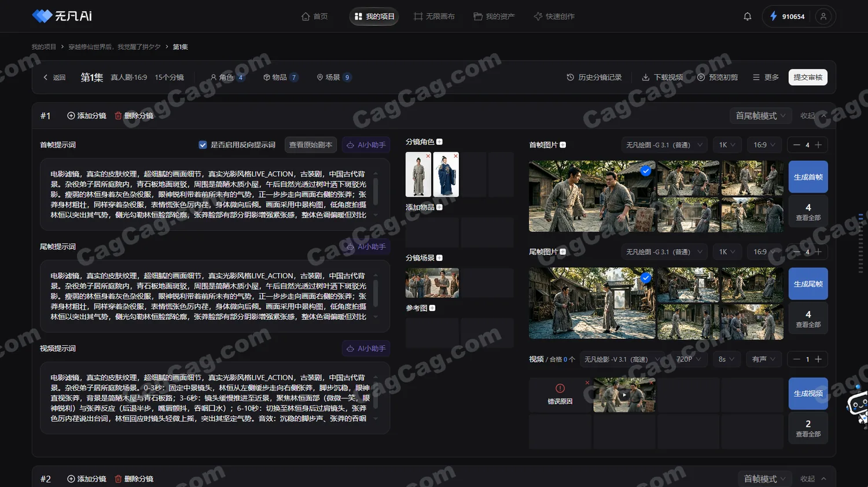View the video 错误原因 error icon

(x=560, y=388)
